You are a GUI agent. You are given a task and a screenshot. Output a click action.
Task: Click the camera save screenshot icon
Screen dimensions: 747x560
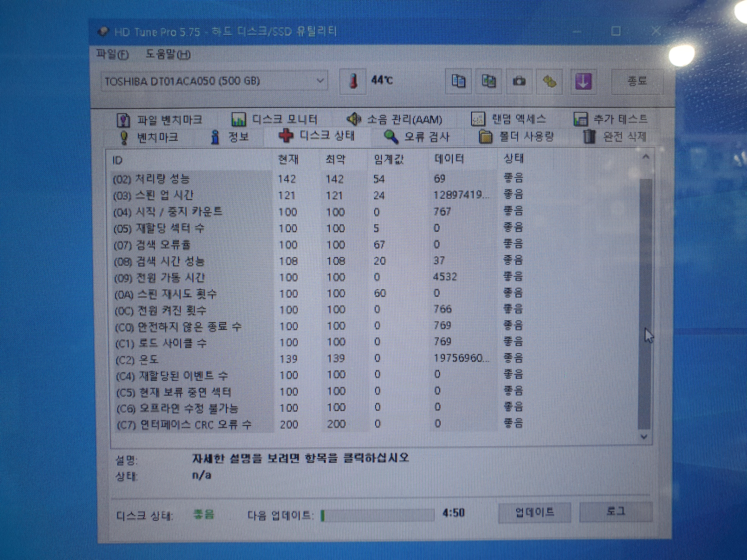[x=519, y=81]
